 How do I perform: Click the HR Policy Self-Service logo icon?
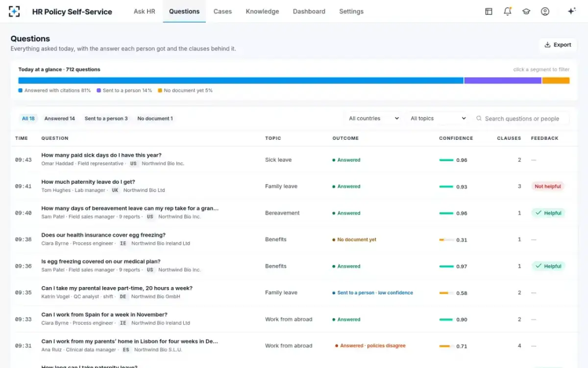(15, 11)
